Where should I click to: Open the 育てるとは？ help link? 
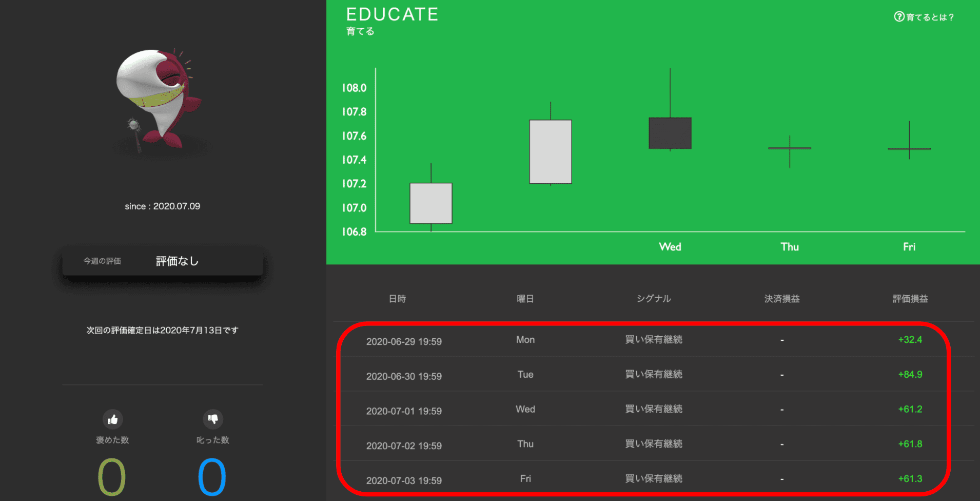click(x=924, y=17)
